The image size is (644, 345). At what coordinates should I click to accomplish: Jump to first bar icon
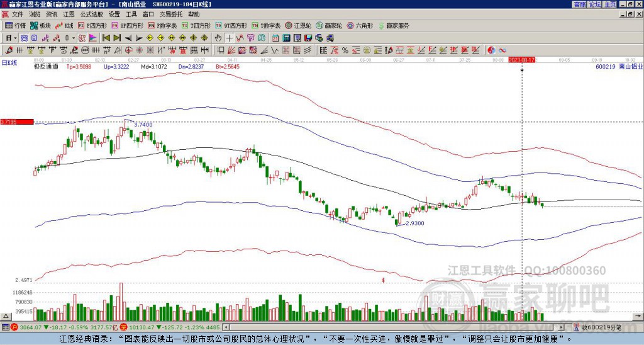(x=106, y=38)
